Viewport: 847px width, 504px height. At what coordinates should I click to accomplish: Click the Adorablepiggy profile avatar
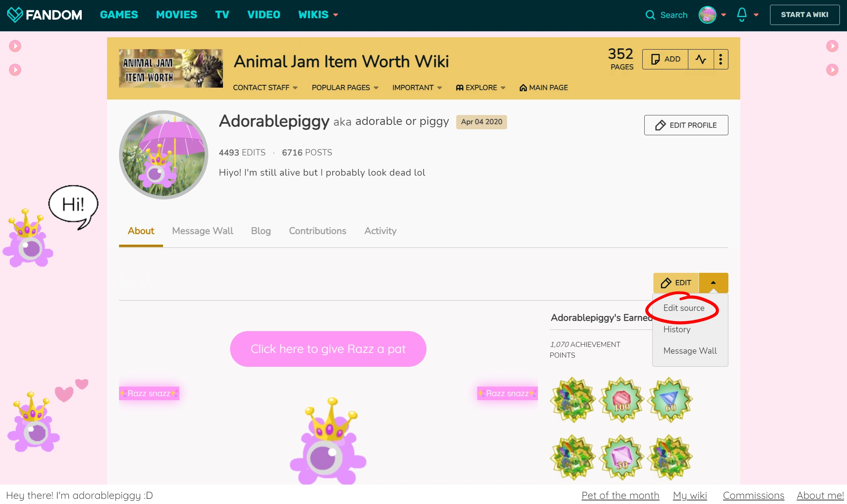163,155
